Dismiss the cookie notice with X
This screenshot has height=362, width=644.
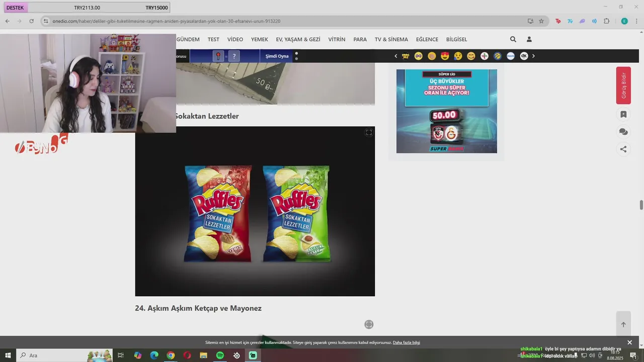629,342
